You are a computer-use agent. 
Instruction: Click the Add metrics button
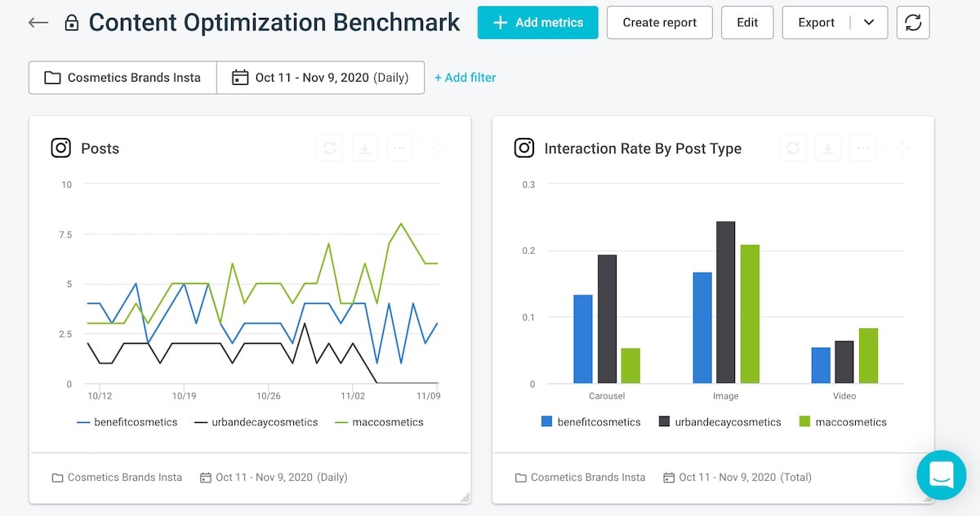[537, 23]
